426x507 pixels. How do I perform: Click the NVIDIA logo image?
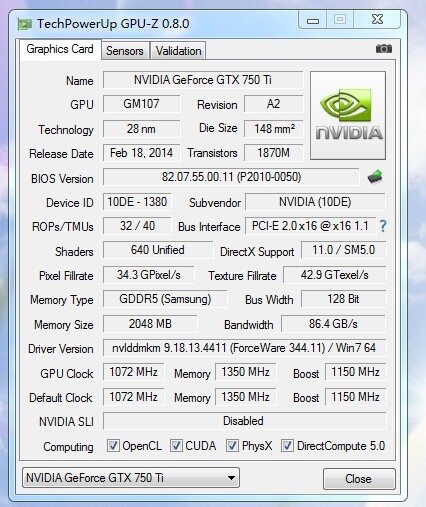pyautogui.click(x=348, y=115)
